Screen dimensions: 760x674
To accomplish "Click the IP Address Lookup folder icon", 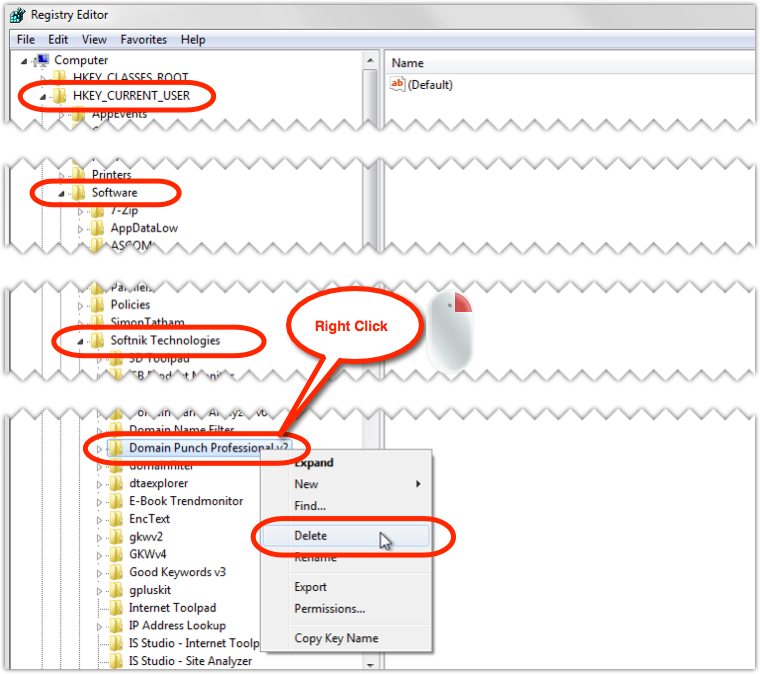I will [116, 625].
